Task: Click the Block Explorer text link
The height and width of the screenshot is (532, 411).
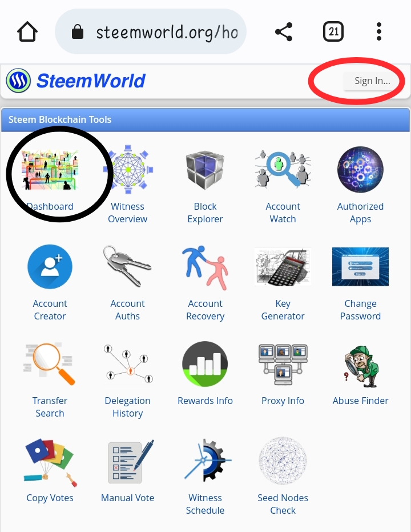Action: coord(205,213)
